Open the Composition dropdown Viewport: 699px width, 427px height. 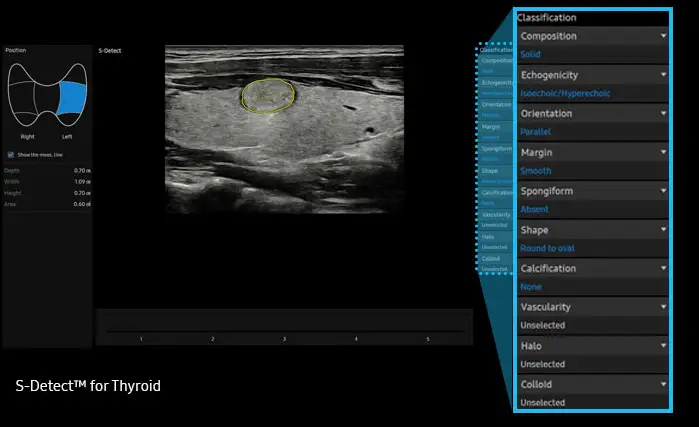click(593, 36)
